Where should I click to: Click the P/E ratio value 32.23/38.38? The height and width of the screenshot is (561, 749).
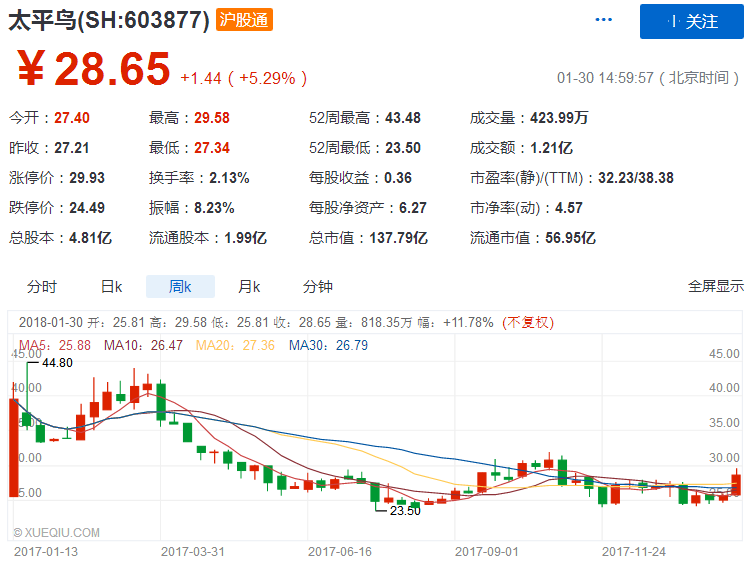636,178
